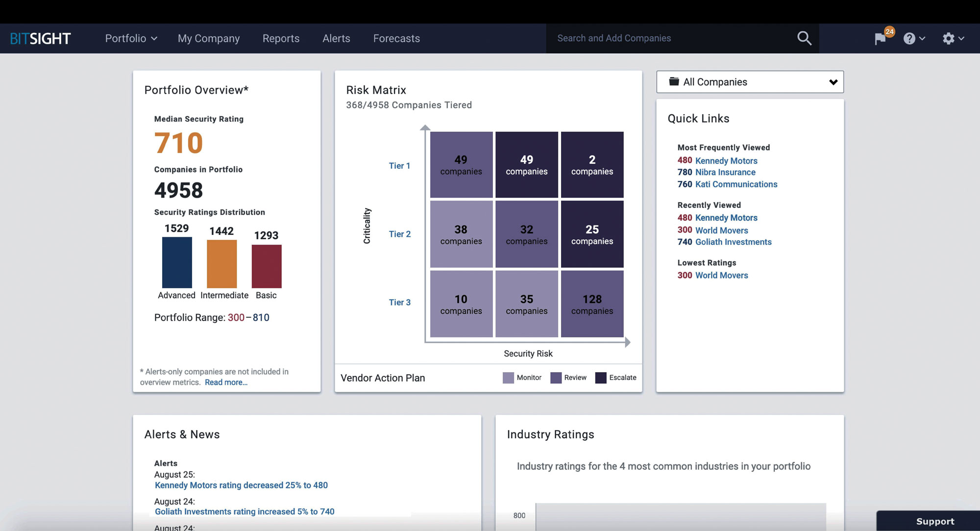Expand the help menu chevron
The width and height of the screenshot is (980, 531).
[x=923, y=39]
